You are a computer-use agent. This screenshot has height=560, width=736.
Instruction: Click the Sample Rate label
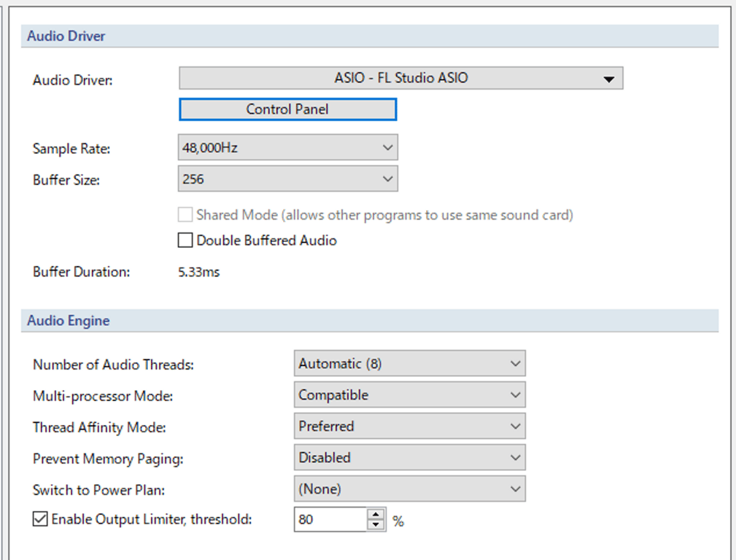pyautogui.click(x=71, y=149)
